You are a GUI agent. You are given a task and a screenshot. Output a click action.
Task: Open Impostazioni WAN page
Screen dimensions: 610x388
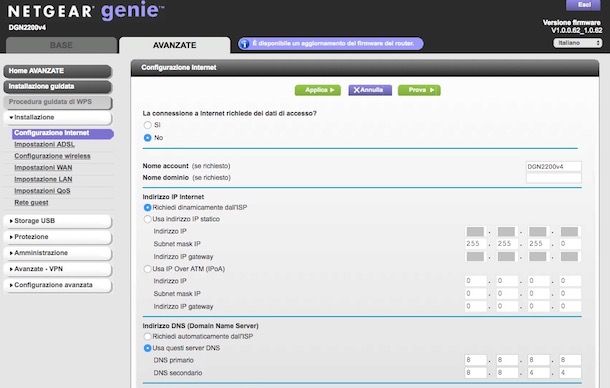pos(43,168)
